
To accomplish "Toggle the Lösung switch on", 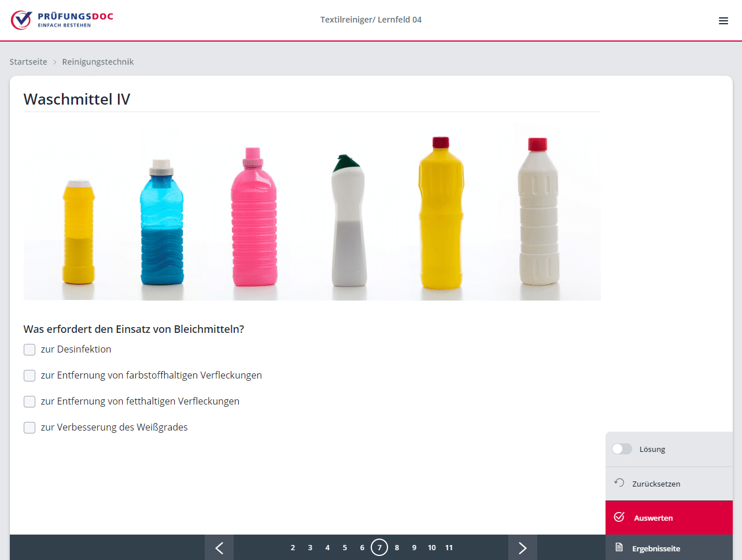I will point(622,449).
